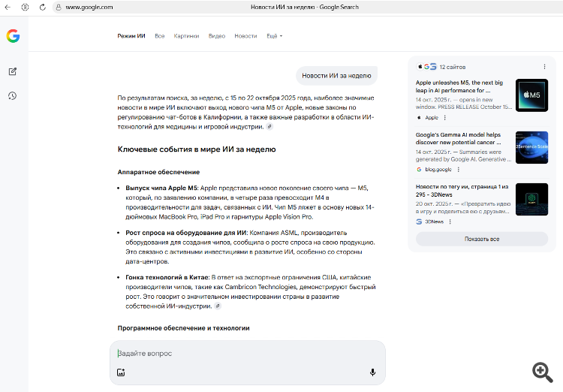Click the Программное обеспечение и технологии subheading

183,328
